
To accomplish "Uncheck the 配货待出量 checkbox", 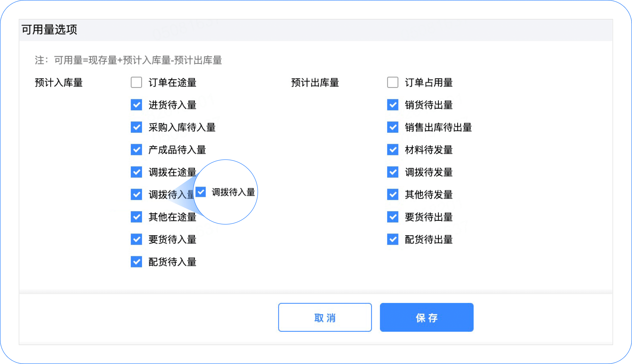I will pos(393,239).
